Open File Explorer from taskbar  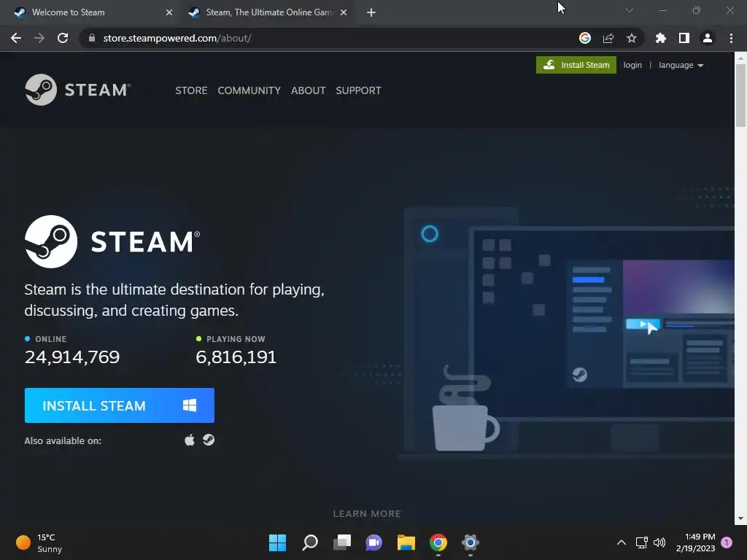(x=406, y=542)
